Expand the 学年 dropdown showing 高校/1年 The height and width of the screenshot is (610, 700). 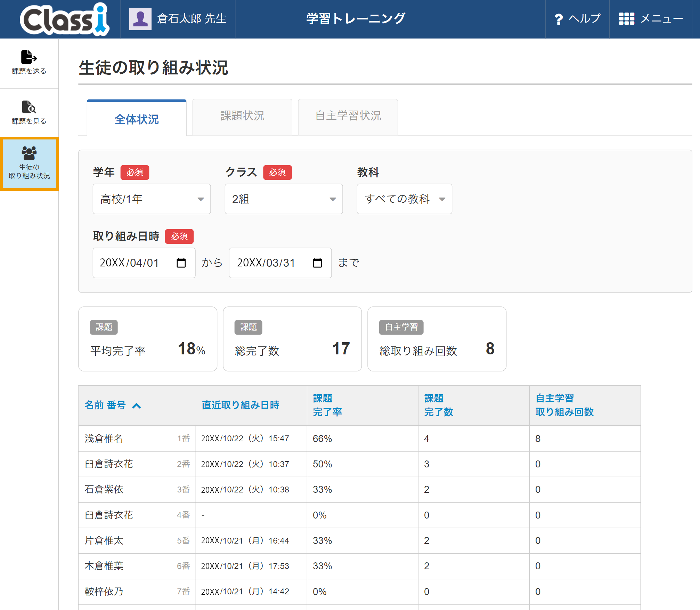(152, 199)
